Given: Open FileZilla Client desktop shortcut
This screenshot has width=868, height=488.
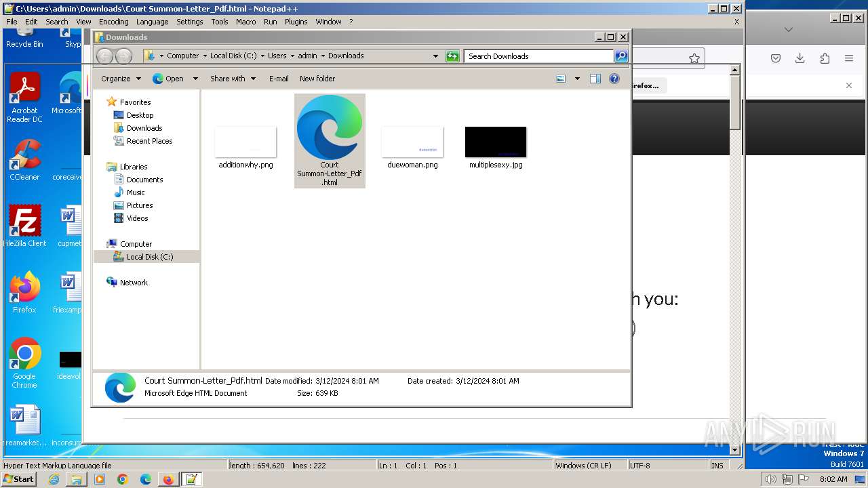Looking at the screenshot, I should [25, 226].
